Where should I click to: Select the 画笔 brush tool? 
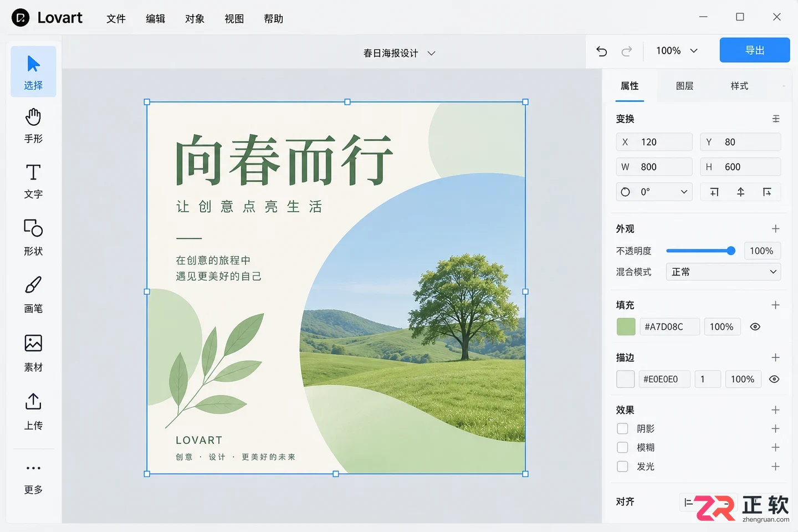click(33, 295)
